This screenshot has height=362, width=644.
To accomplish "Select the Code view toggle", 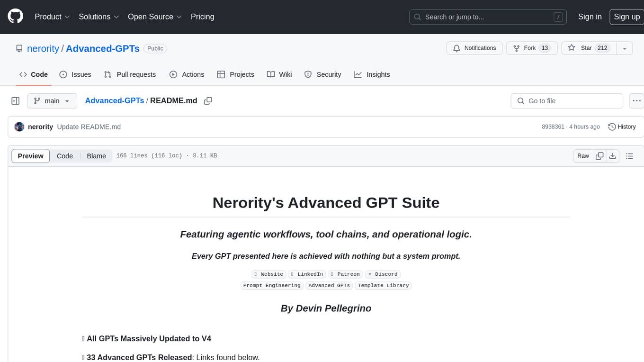I will 65,156.
